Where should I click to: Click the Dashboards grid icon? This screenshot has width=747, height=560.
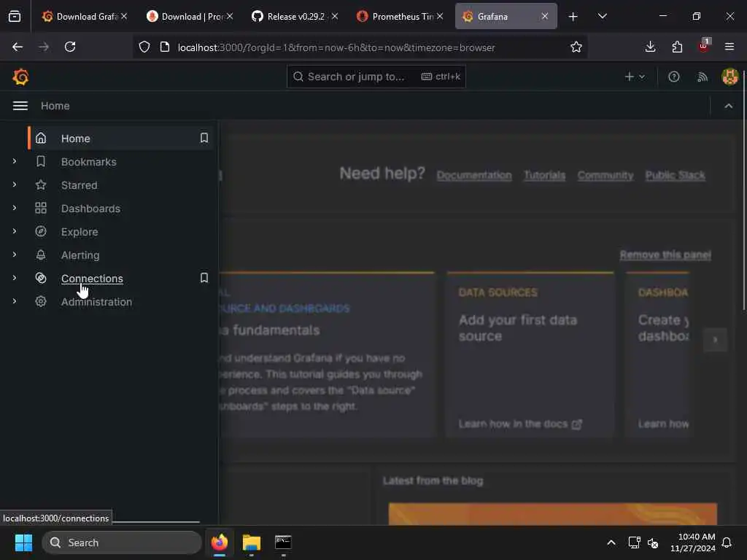coord(41,208)
